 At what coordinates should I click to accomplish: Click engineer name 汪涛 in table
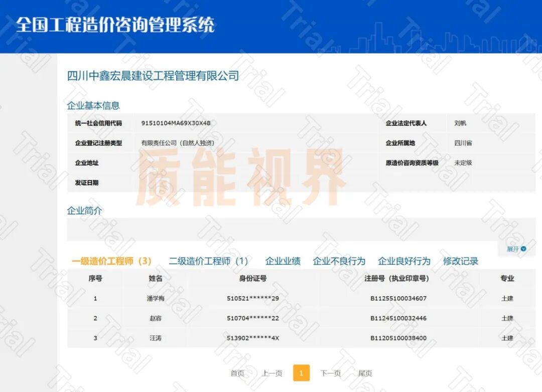coord(155,338)
